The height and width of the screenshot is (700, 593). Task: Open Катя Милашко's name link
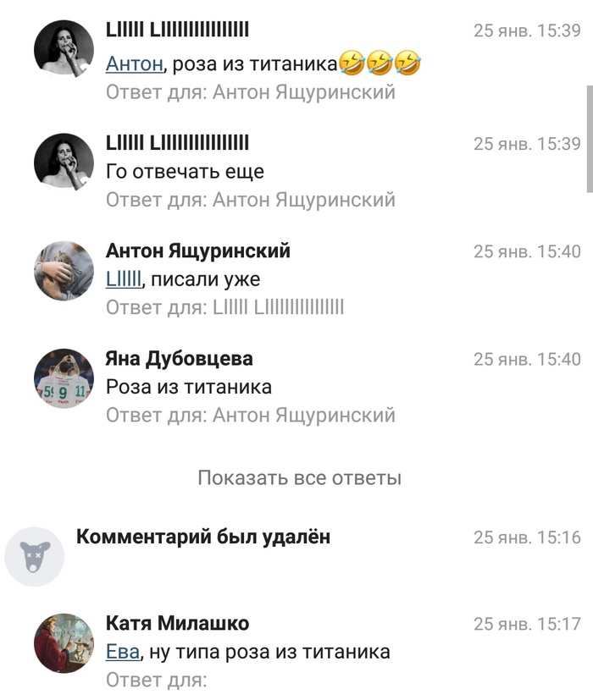pos(177,623)
